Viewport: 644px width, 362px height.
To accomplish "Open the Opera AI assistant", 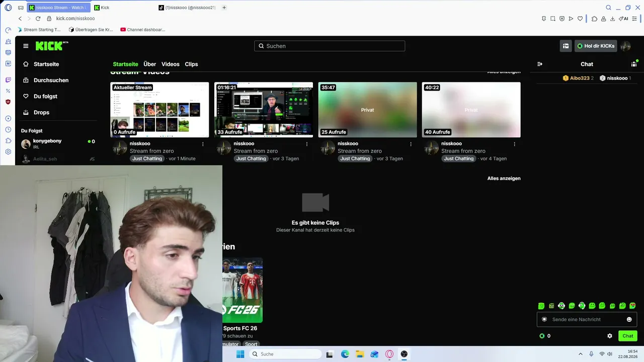I will click(x=624, y=19).
